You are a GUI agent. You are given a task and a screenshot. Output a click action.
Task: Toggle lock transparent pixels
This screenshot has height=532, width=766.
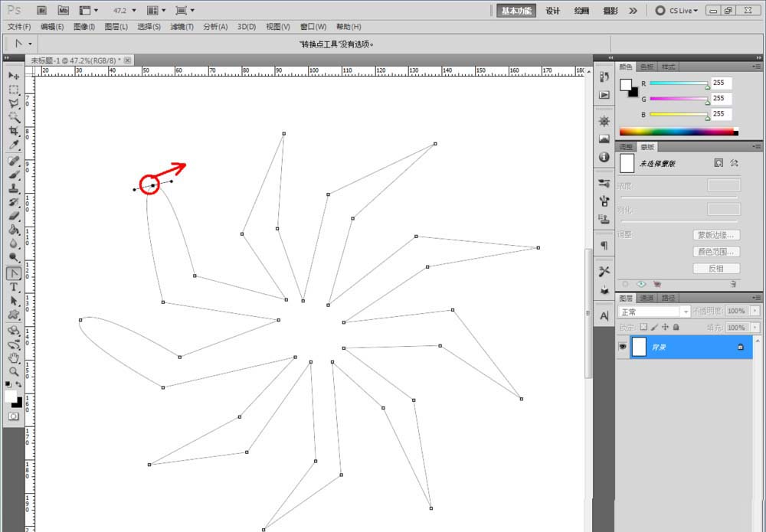pyautogui.click(x=643, y=327)
